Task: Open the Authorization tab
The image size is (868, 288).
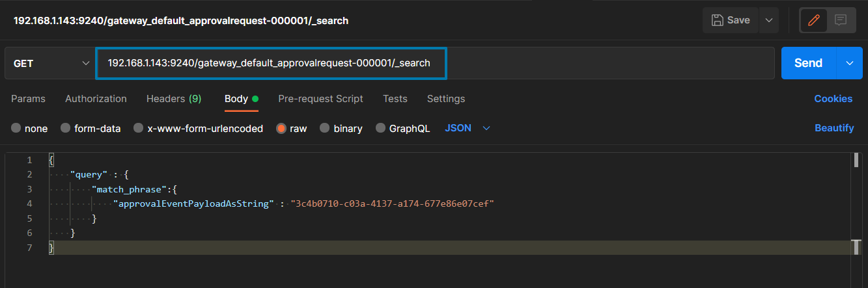Action: (x=96, y=99)
